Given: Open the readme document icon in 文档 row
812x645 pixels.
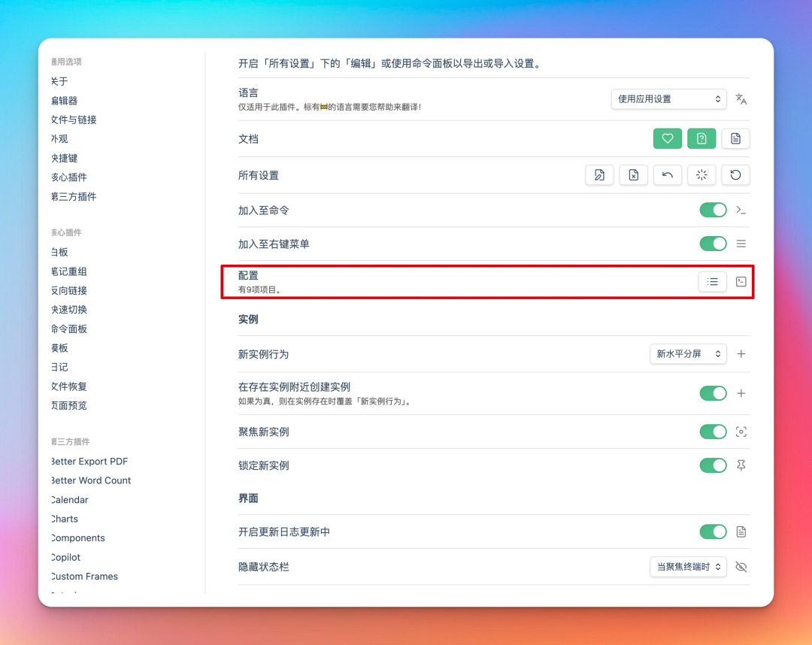Looking at the screenshot, I should pos(735,138).
